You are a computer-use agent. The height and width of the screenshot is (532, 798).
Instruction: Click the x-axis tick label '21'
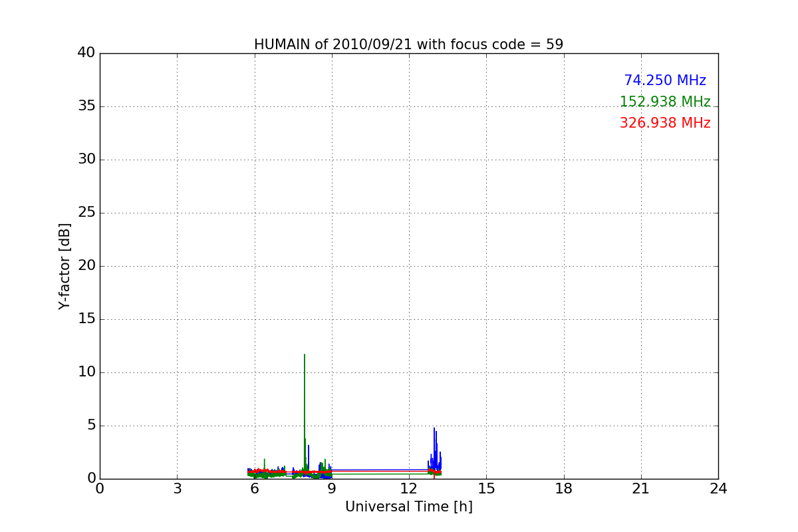pyautogui.click(x=641, y=489)
